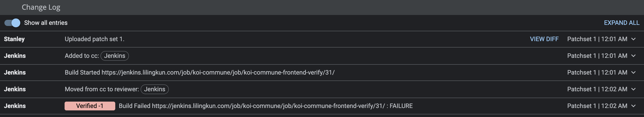Expand the 'Added to cc' entry chevron
This screenshot has height=117, width=644.
point(633,56)
